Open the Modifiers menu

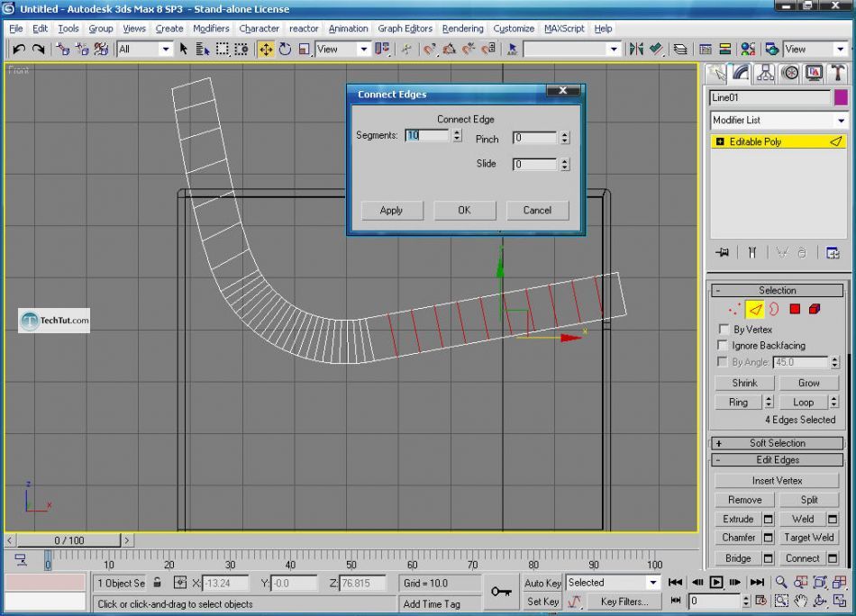(211, 29)
